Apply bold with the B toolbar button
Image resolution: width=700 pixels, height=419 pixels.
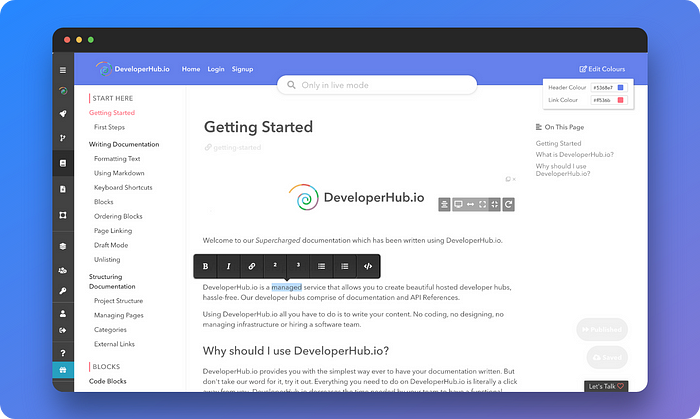(x=205, y=266)
